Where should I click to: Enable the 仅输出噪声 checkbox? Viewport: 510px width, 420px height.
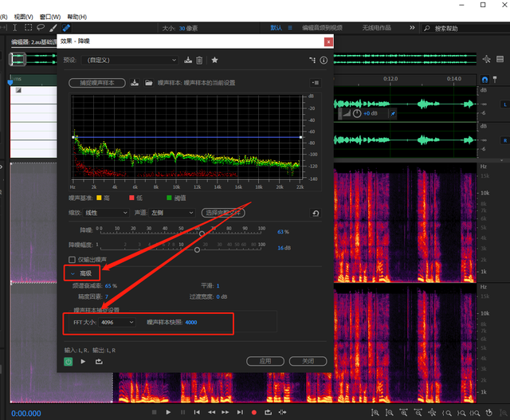click(72, 259)
